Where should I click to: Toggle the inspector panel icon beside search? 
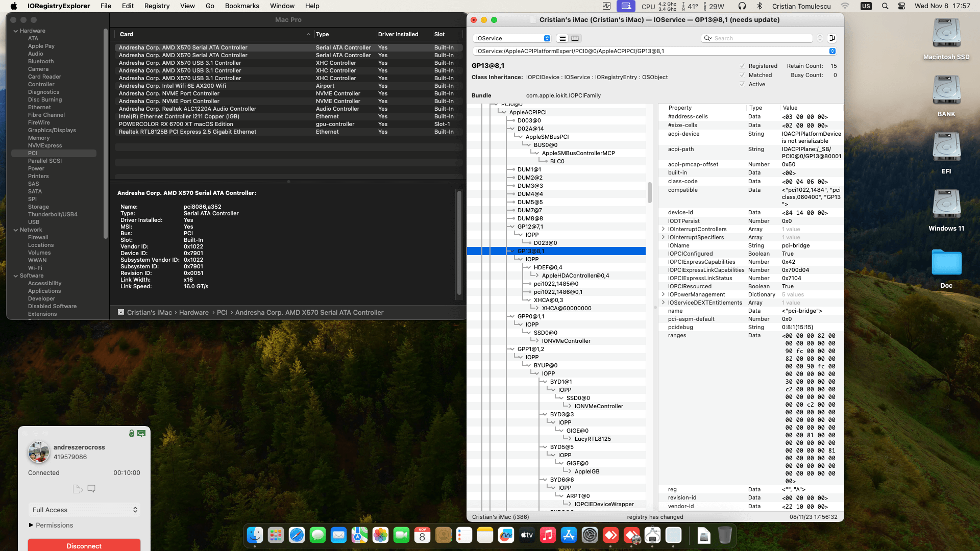832,38
